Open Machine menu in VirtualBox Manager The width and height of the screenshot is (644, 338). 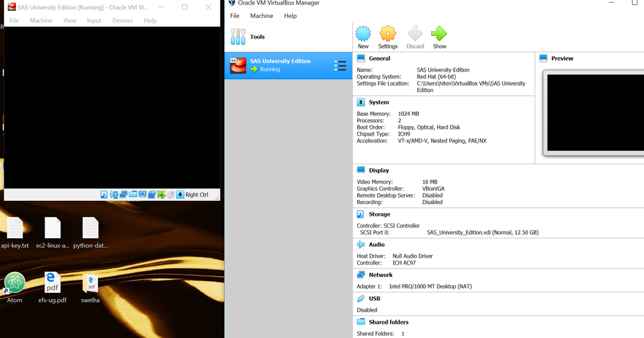(x=262, y=15)
